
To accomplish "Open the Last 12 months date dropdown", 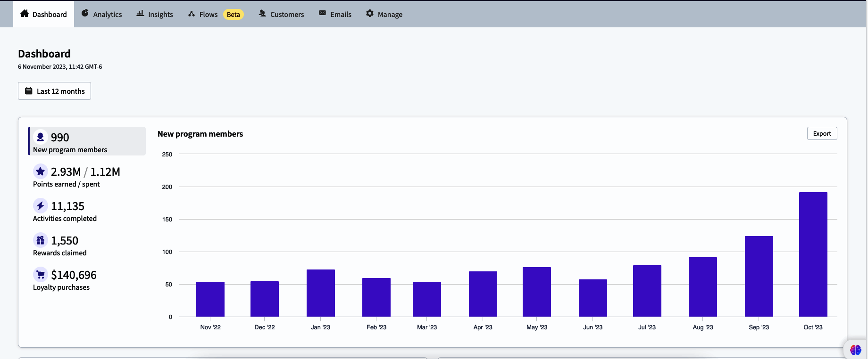I will [55, 91].
